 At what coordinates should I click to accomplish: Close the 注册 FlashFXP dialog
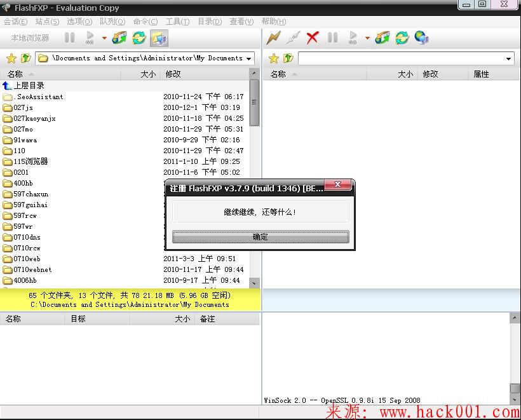337,184
